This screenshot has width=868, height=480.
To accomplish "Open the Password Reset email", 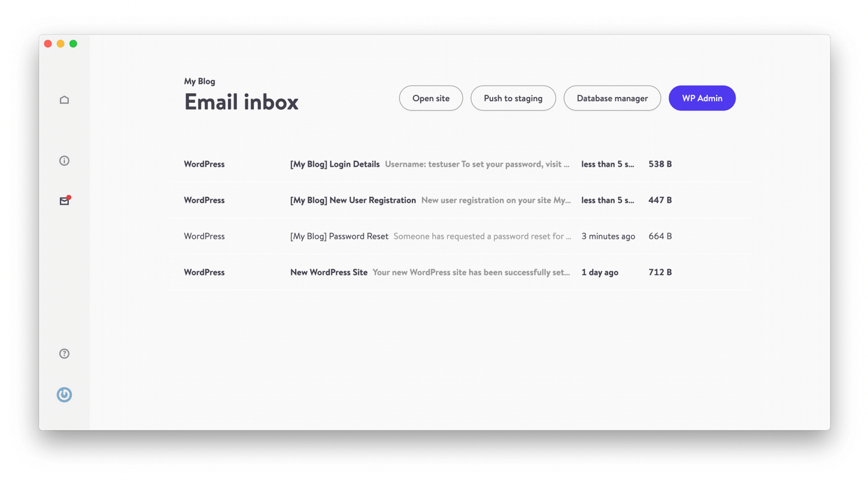I will [x=460, y=236].
